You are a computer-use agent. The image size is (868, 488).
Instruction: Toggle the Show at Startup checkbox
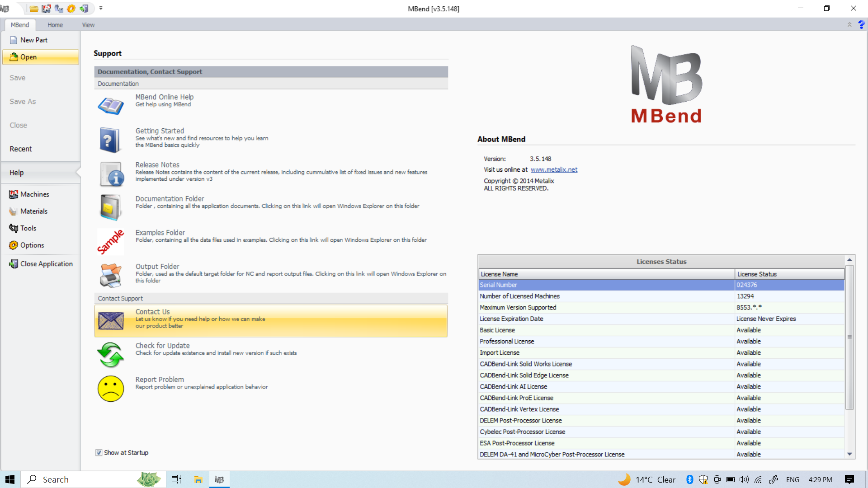(x=99, y=453)
